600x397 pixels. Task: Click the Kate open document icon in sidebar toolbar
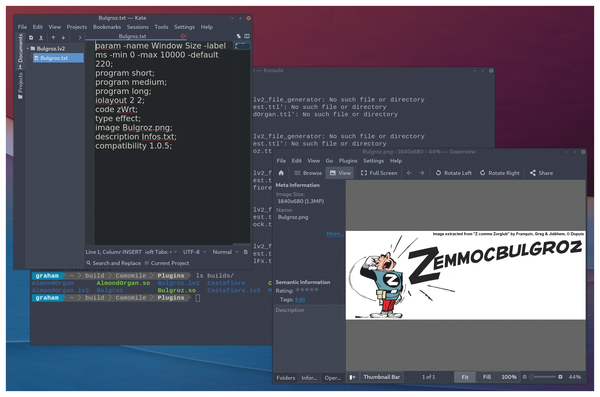pyautogui.click(x=41, y=38)
